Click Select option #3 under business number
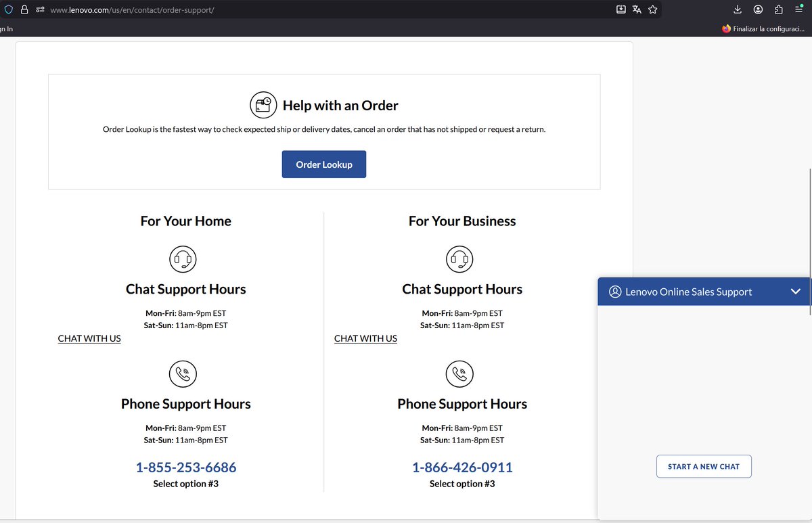Image resolution: width=812 pixels, height=523 pixels. 462,484
